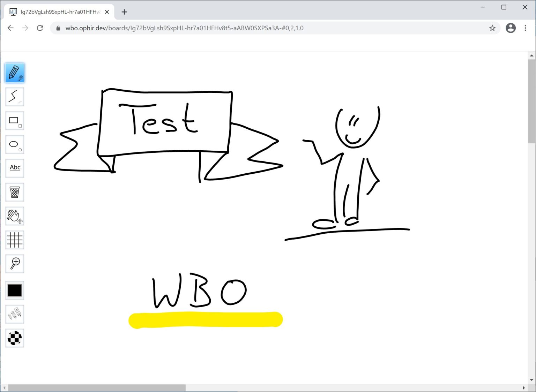Select the straight line tool
Viewport: 536px width, 392px height.
point(15,97)
